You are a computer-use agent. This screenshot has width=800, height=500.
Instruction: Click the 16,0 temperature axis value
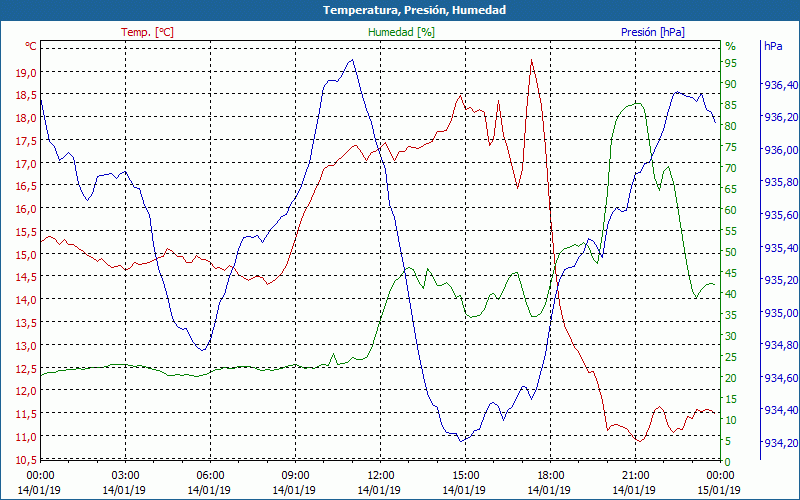coord(27,209)
